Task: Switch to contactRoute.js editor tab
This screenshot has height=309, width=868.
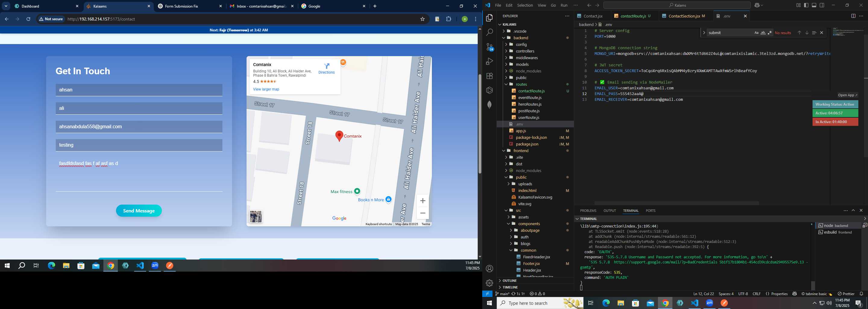Action: tap(634, 16)
